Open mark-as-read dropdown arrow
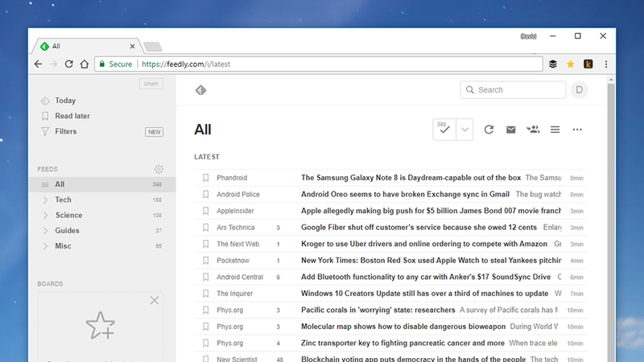 tap(464, 130)
